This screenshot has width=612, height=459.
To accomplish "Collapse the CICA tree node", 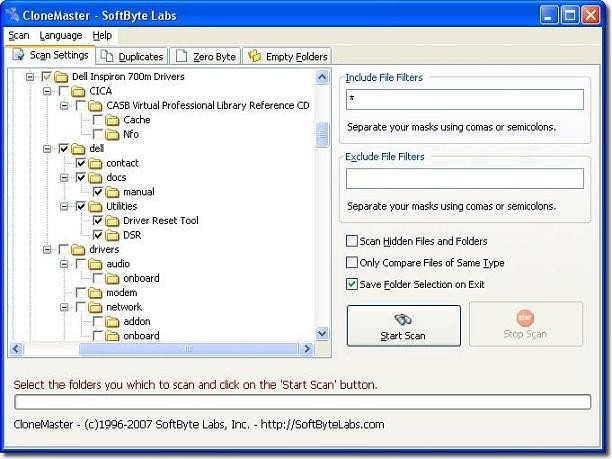I will (x=47, y=91).
